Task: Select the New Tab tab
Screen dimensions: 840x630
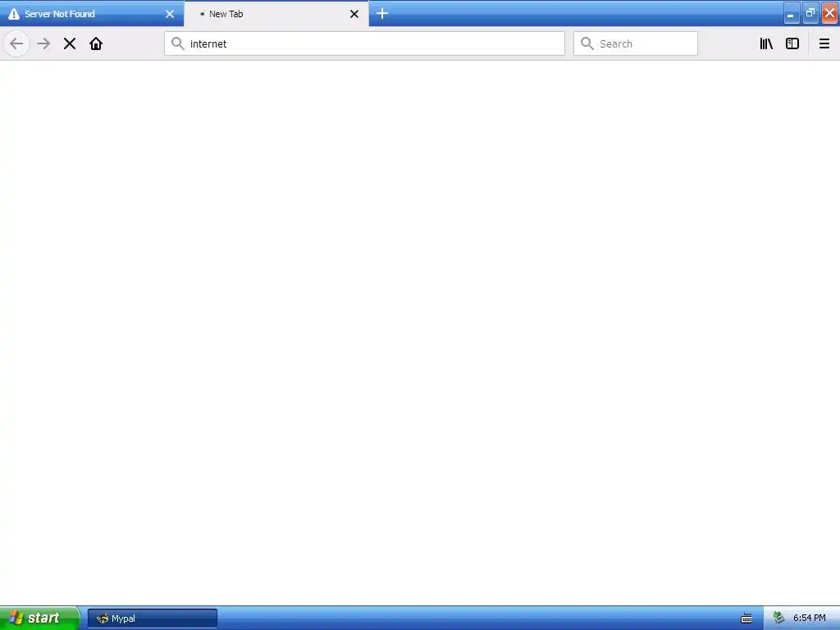Action: (276, 14)
